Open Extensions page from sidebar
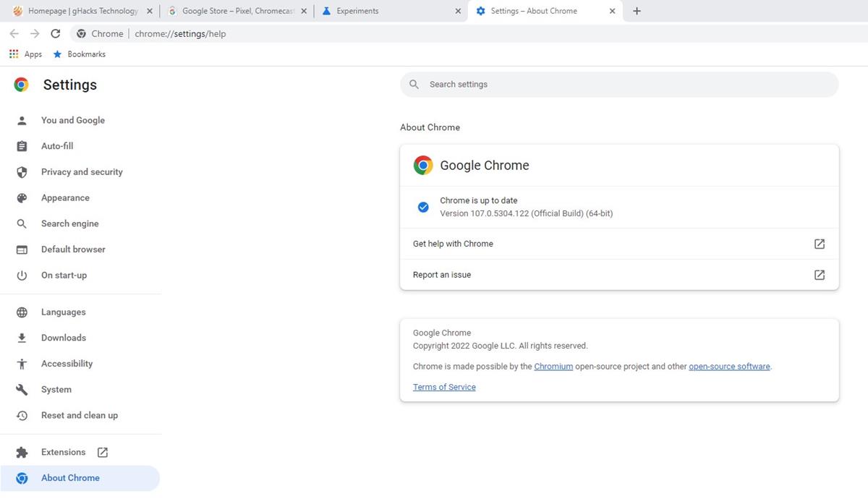The image size is (868, 499). (63, 452)
